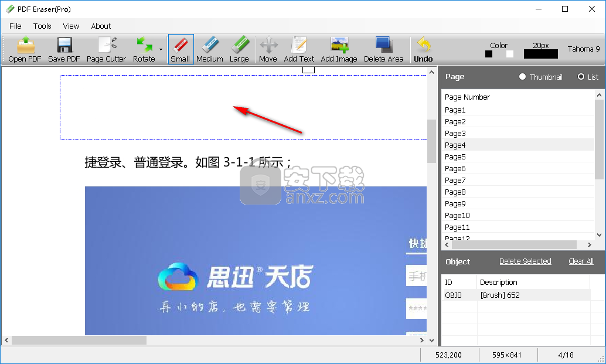Select Page2 in the page list

518,121
